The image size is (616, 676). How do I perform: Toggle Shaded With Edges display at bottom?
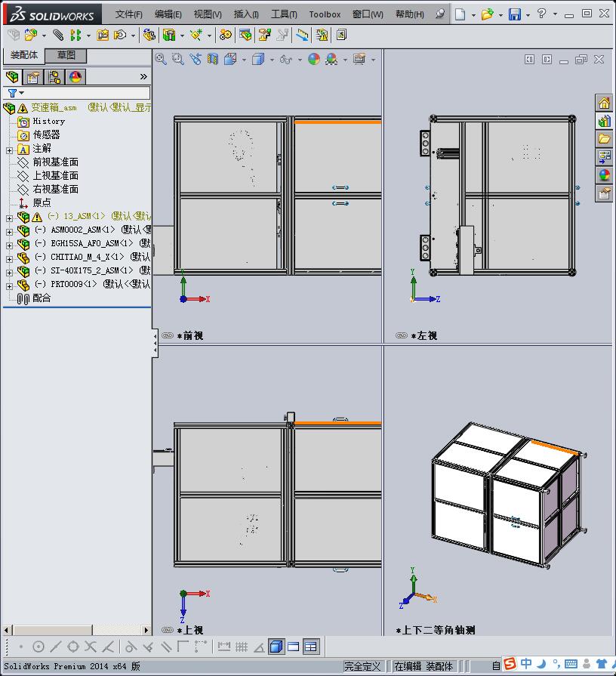coord(276,647)
